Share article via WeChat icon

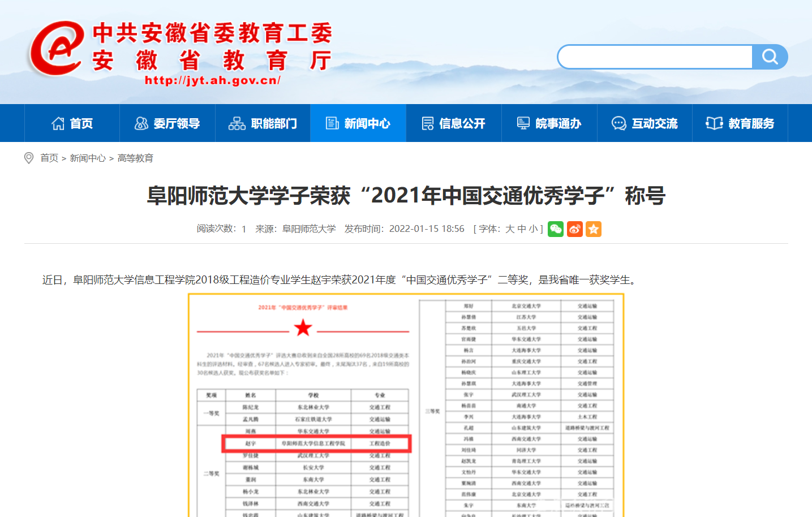556,229
